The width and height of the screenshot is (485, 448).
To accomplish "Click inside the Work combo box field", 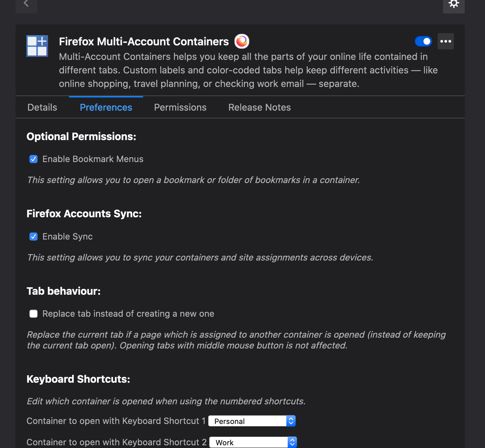I will [x=247, y=442].
